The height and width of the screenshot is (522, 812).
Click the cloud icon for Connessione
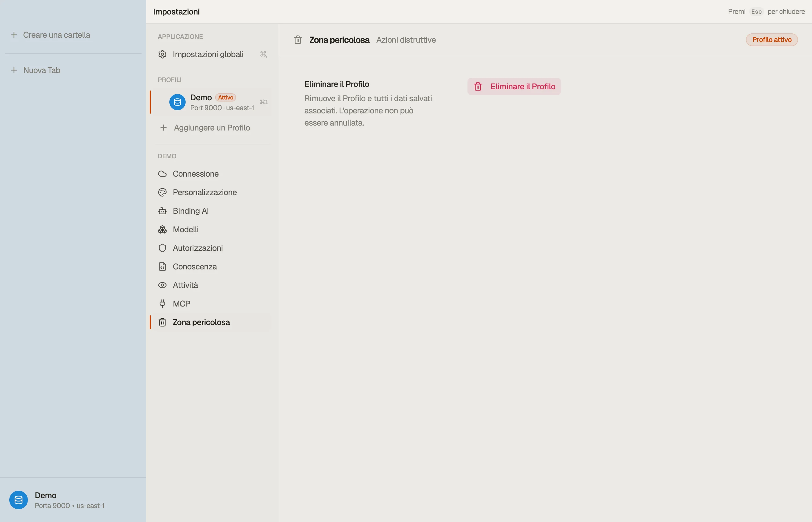pyautogui.click(x=162, y=174)
